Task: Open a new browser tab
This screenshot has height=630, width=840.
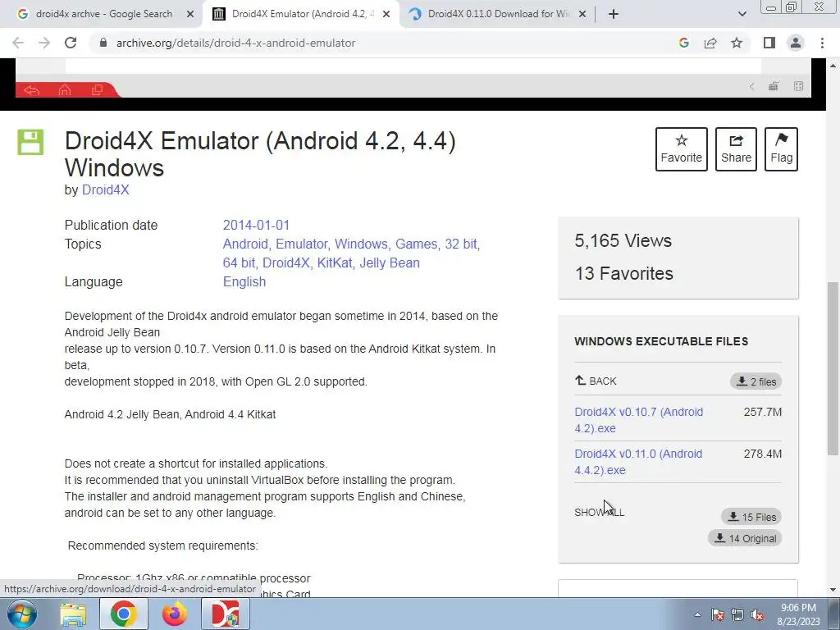Action: click(614, 15)
